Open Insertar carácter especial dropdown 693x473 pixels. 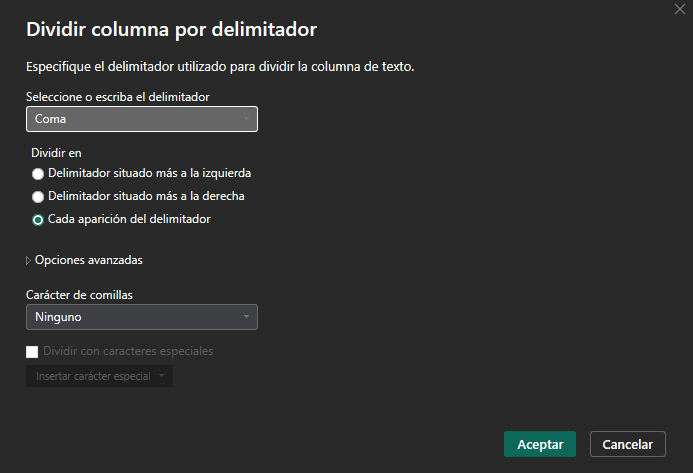click(99, 376)
